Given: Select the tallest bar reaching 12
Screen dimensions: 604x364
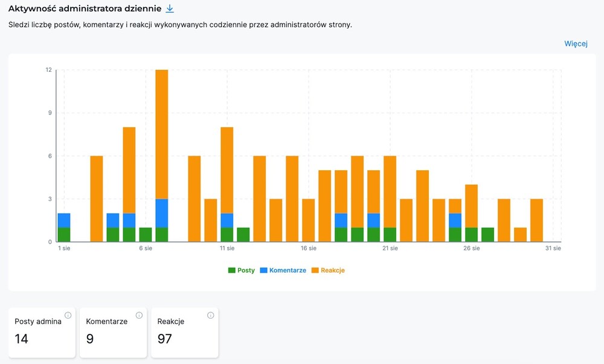Looking at the screenshot, I should (x=162, y=133).
